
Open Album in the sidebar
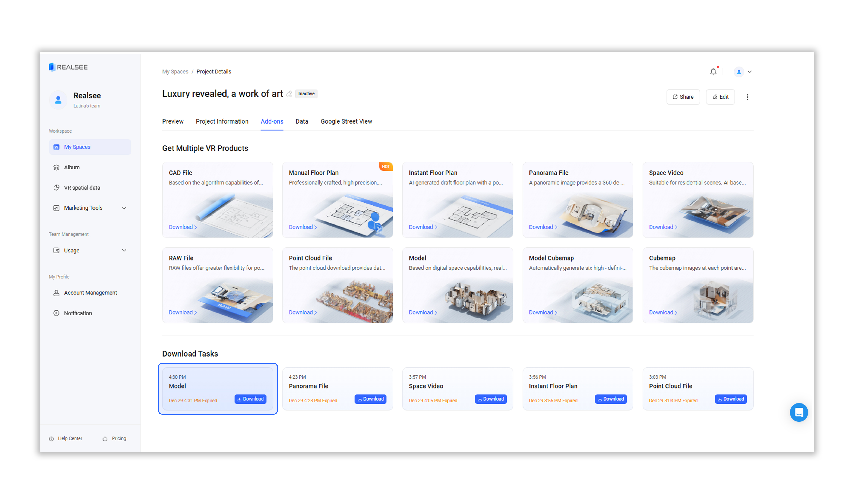click(x=72, y=168)
